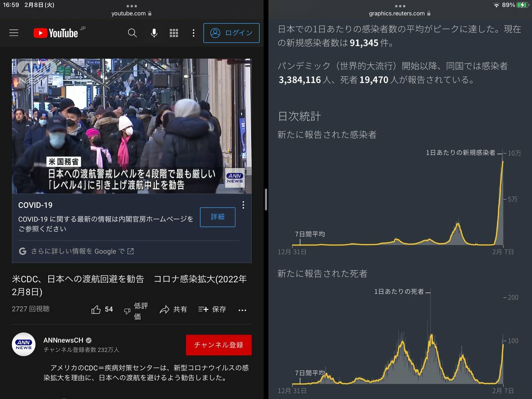This screenshot has width=532, height=399.
Task: Open multitasking dots above YouTube window
Action: [132, 6]
